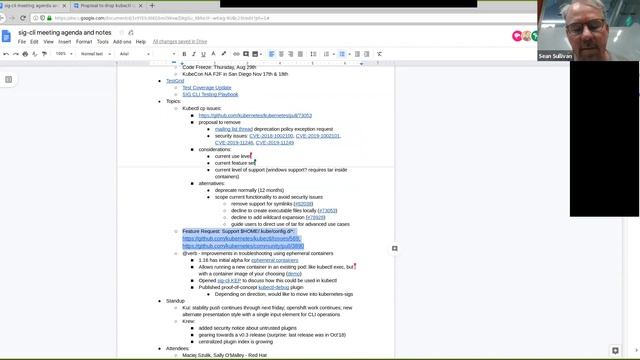Click the browser forward arrow
The width and height of the screenshot is (640, 360).
pyautogui.click(x=12, y=18)
